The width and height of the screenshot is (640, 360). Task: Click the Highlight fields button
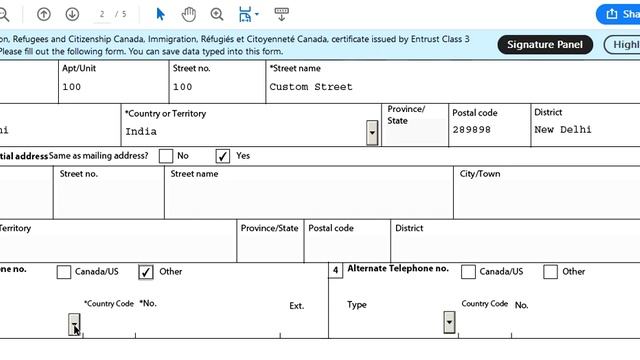(x=622, y=44)
